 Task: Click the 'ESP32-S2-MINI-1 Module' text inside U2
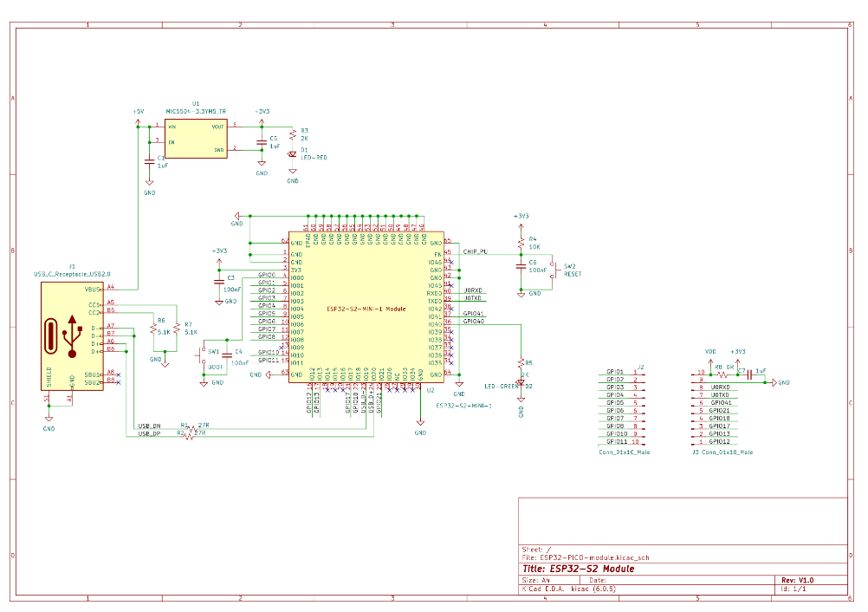click(366, 309)
